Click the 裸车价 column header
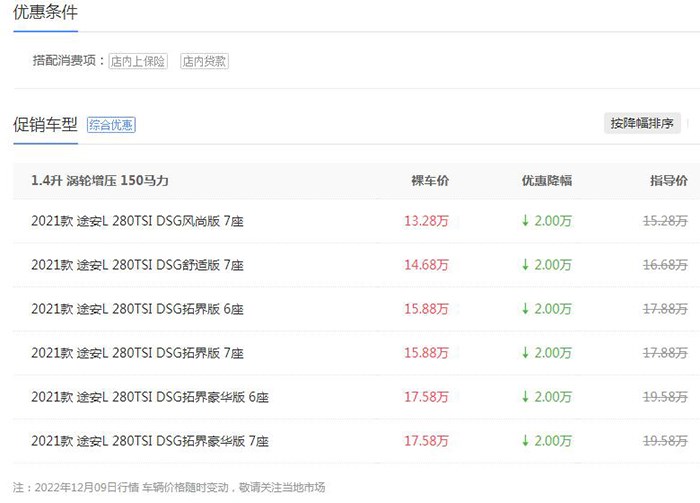The width and height of the screenshot is (700, 503). tap(430, 181)
